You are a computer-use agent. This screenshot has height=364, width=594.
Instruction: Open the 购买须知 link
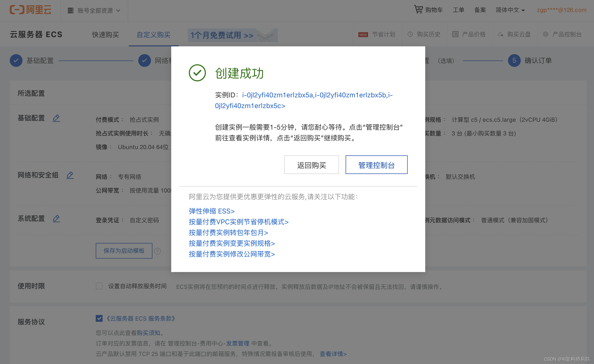pos(148,333)
